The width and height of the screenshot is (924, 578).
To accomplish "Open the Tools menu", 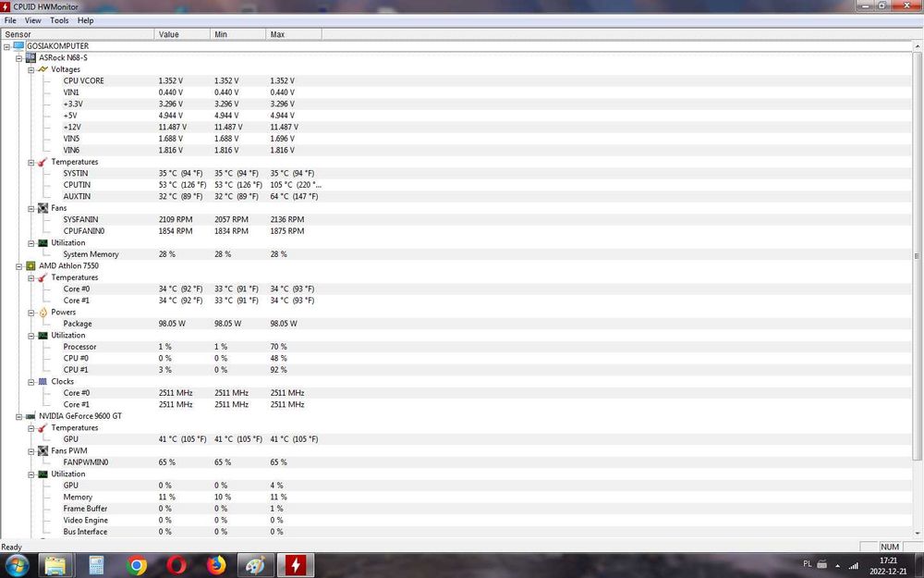I will click(x=59, y=20).
